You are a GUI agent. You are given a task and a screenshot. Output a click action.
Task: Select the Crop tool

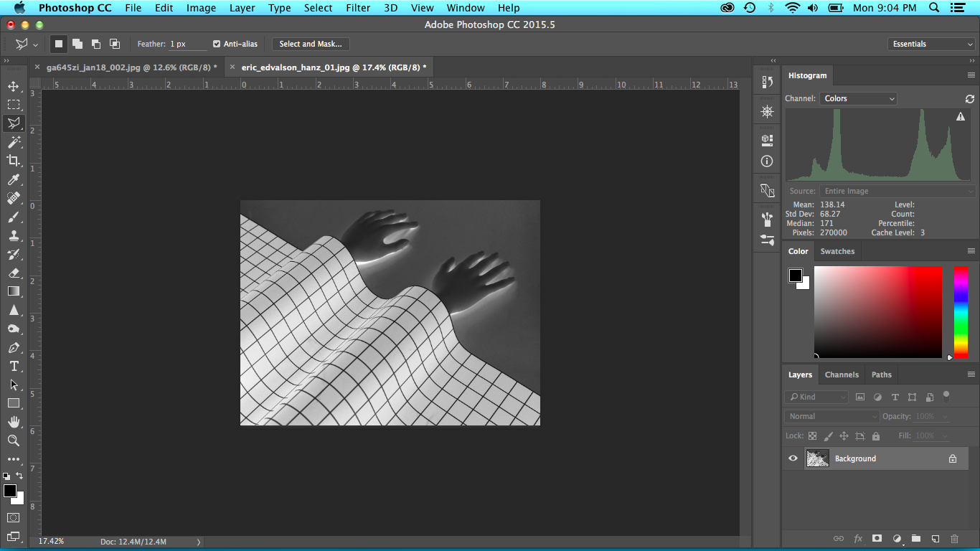[x=14, y=161]
